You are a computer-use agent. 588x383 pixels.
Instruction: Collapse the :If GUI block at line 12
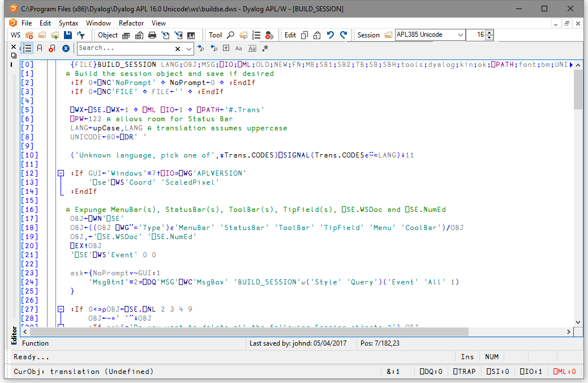(x=61, y=173)
